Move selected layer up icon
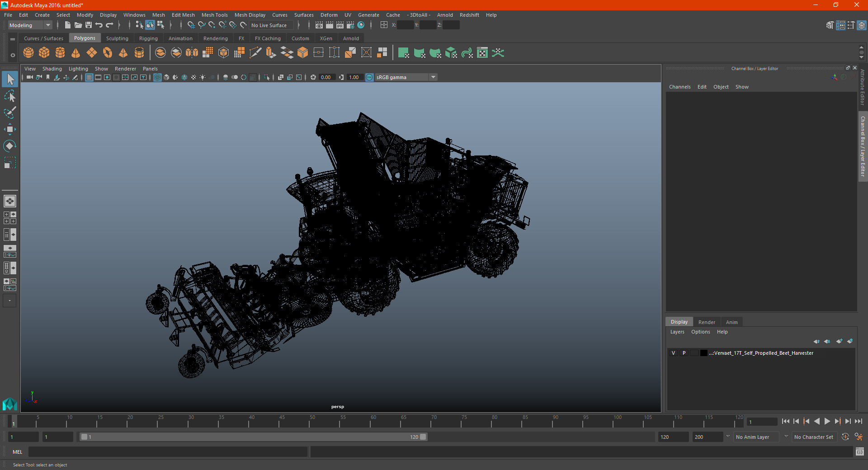The height and width of the screenshot is (470, 868). pyautogui.click(x=816, y=341)
